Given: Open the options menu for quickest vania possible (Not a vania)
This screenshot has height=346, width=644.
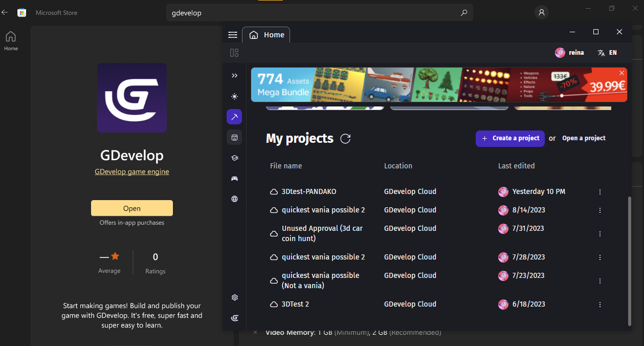Looking at the screenshot, I should click(600, 281).
